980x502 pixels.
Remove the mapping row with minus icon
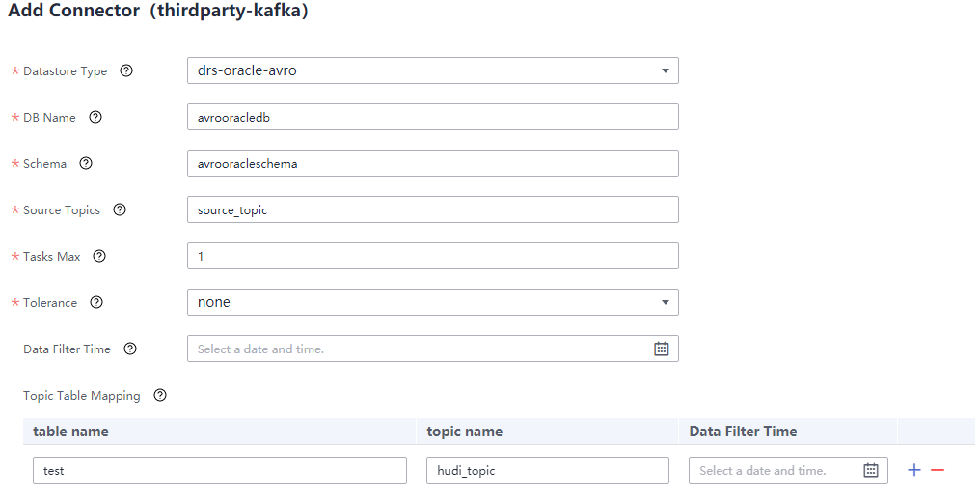(938, 470)
